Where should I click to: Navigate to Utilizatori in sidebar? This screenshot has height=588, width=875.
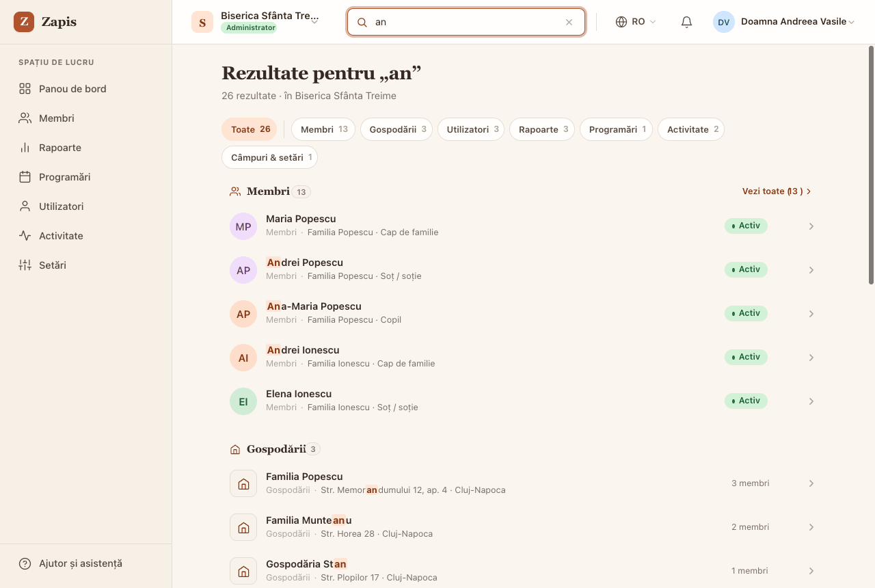(85, 206)
